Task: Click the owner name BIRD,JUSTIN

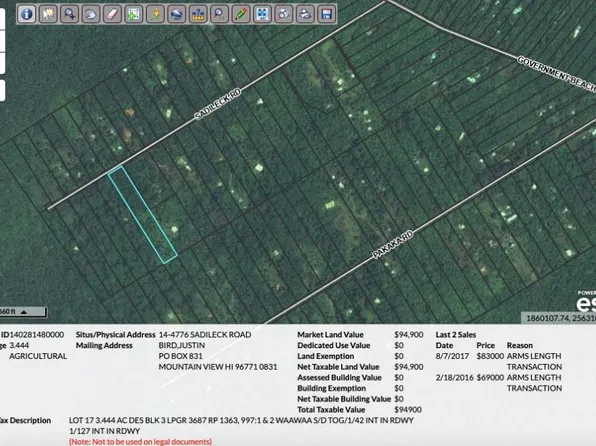Action: click(182, 345)
